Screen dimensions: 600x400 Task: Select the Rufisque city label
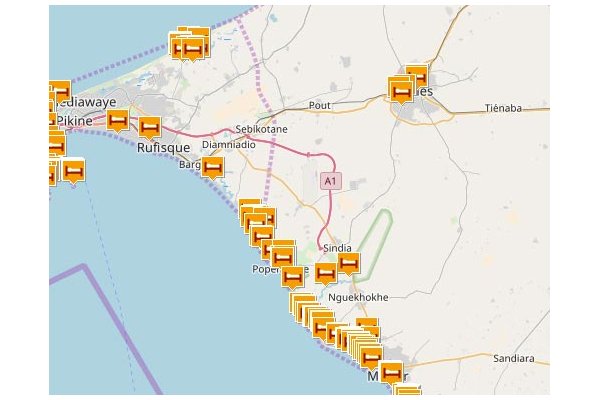(163, 146)
